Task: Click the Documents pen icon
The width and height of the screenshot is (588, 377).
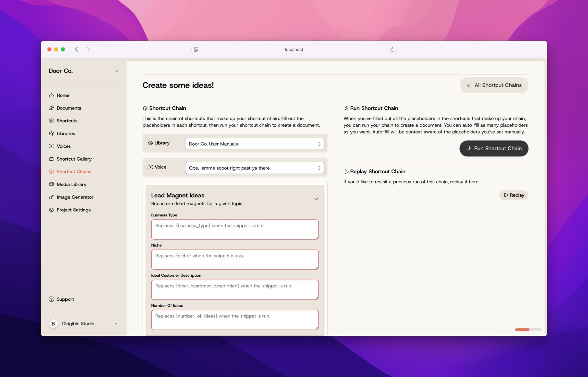Action: [x=51, y=108]
